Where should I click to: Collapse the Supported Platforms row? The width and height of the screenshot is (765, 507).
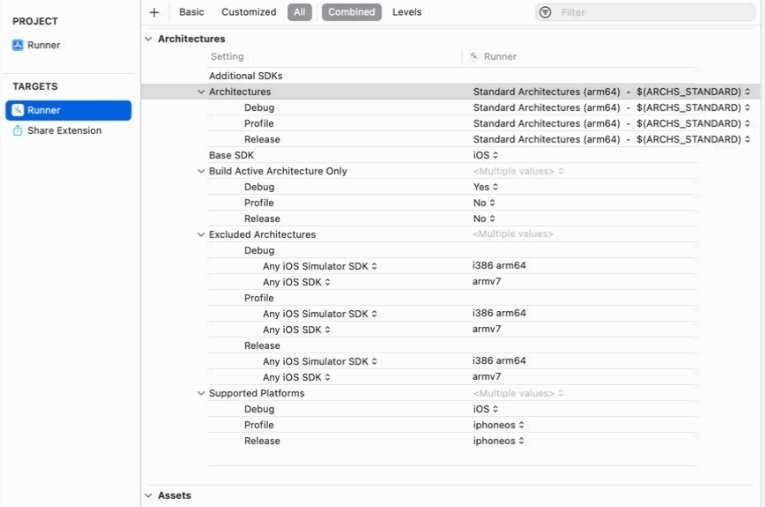click(201, 393)
